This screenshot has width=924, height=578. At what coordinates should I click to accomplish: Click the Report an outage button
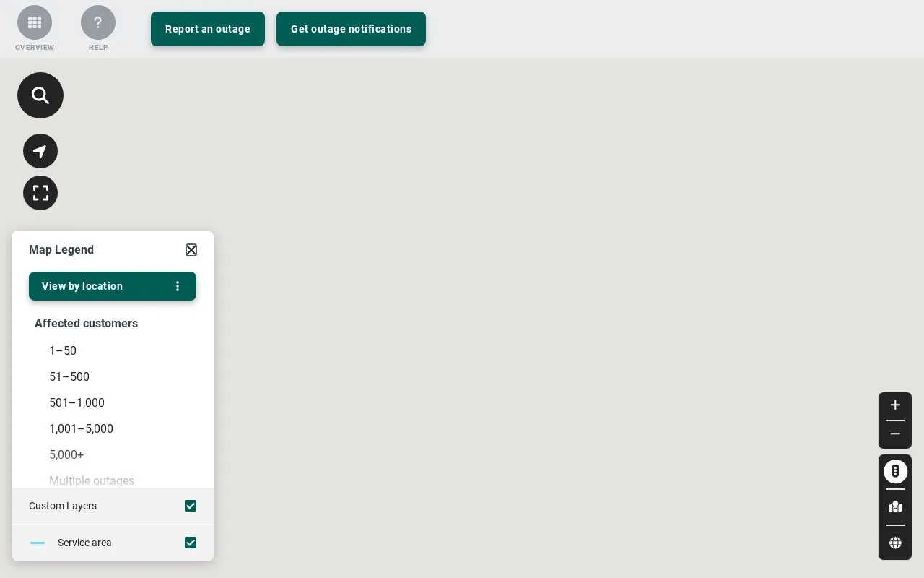(208, 29)
